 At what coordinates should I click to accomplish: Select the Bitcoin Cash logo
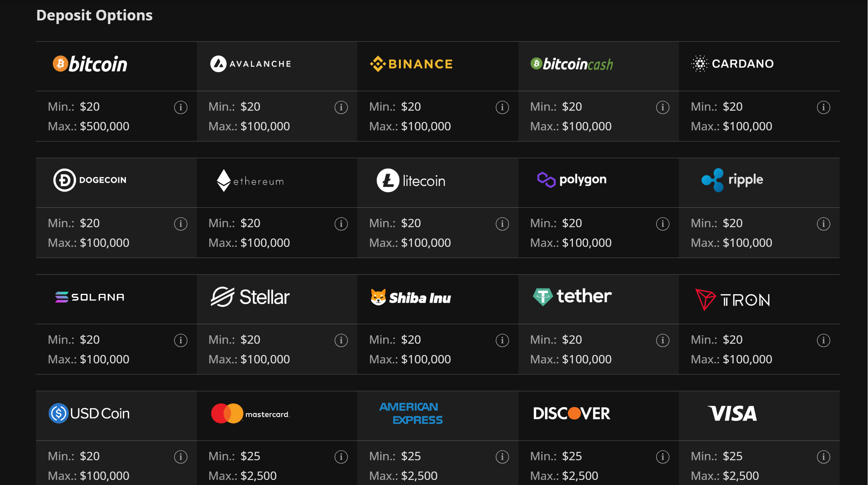point(572,64)
